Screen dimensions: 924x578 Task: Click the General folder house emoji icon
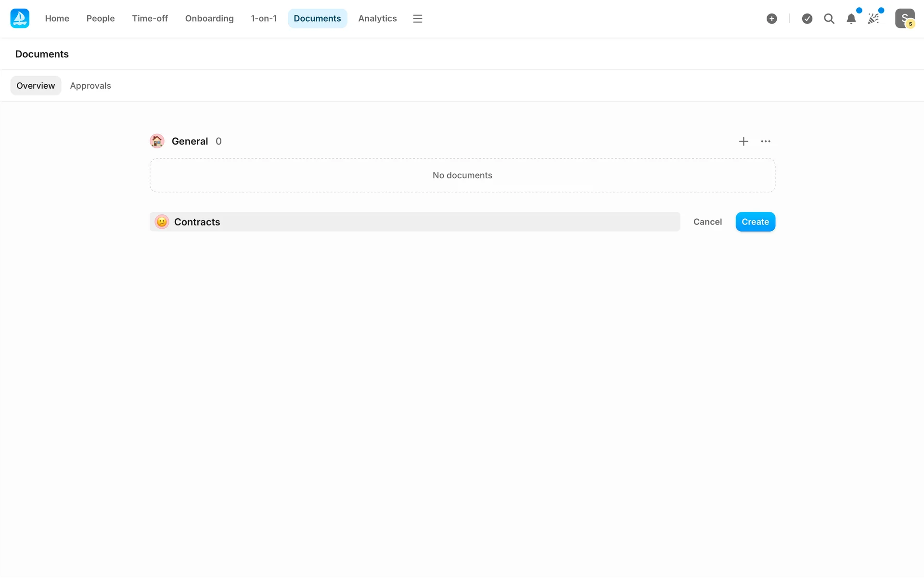tap(157, 141)
